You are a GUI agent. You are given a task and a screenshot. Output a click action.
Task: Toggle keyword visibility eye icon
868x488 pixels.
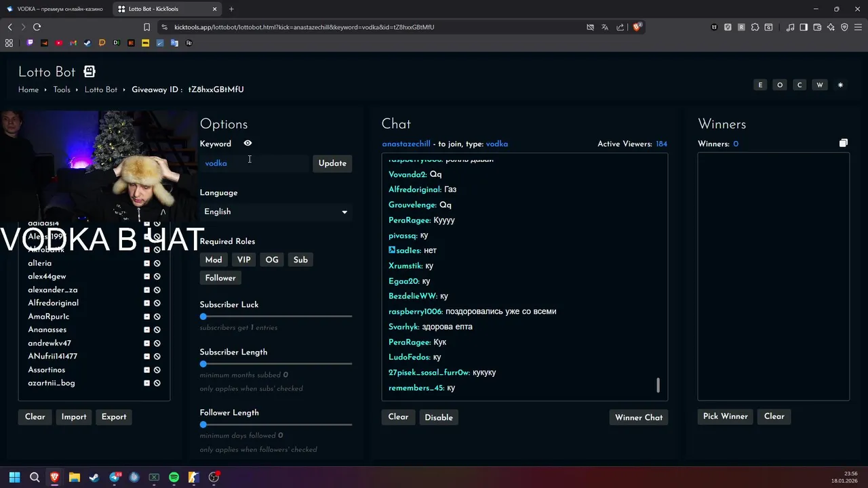248,144
